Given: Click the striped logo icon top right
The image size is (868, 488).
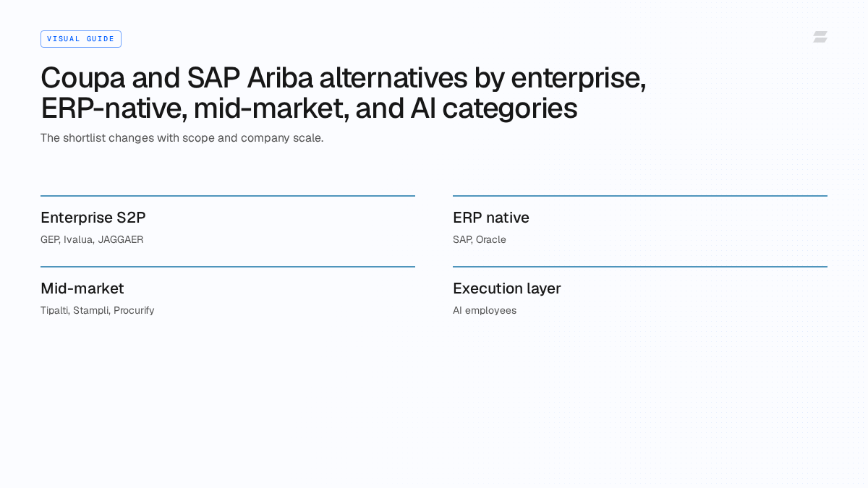Looking at the screenshot, I should (x=820, y=37).
